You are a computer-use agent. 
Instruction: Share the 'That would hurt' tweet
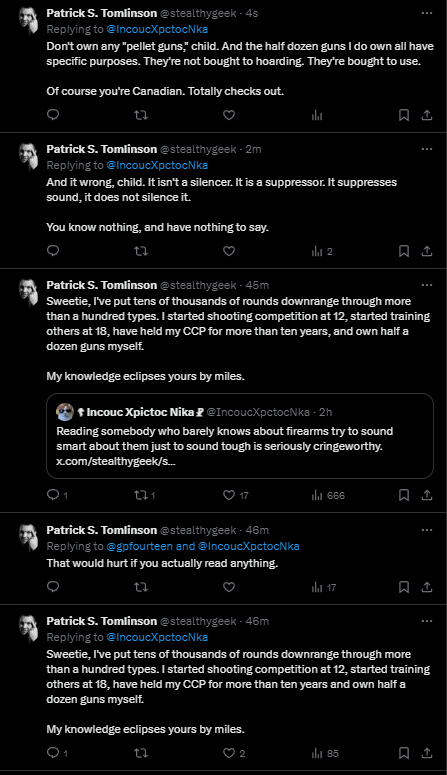[x=427, y=587]
